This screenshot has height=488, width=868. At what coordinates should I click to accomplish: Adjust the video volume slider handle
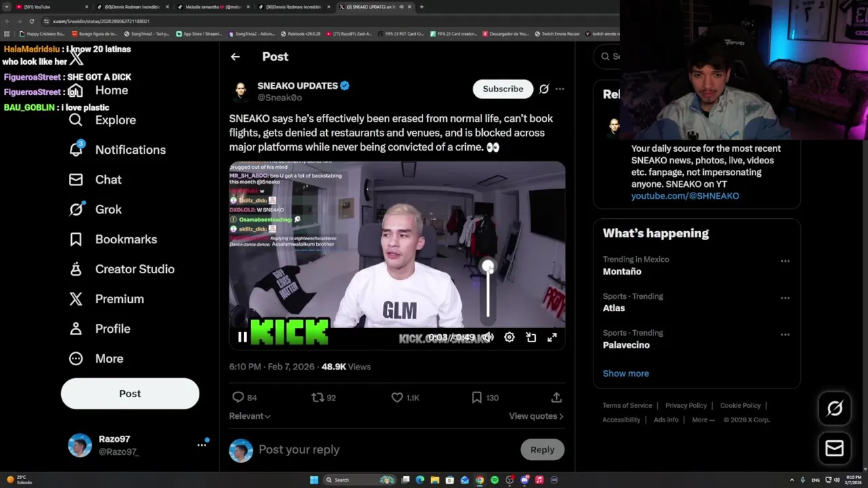click(488, 266)
